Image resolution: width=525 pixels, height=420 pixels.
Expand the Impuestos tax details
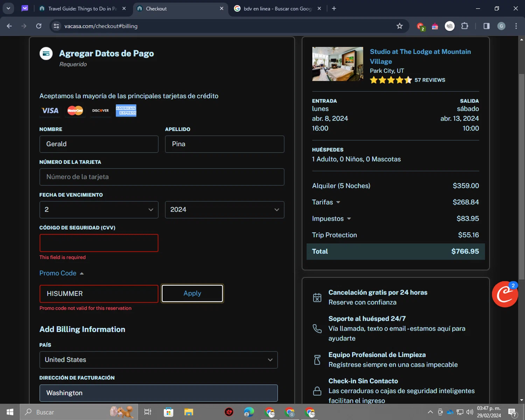pos(331,219)
